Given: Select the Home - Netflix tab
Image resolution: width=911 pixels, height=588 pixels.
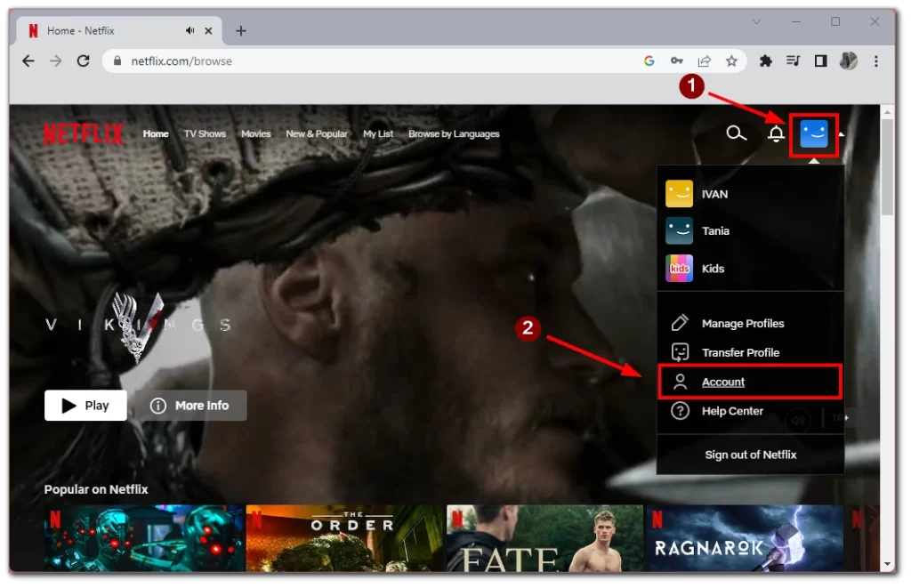Looking at the screenshot, I should tap(118, 31).
